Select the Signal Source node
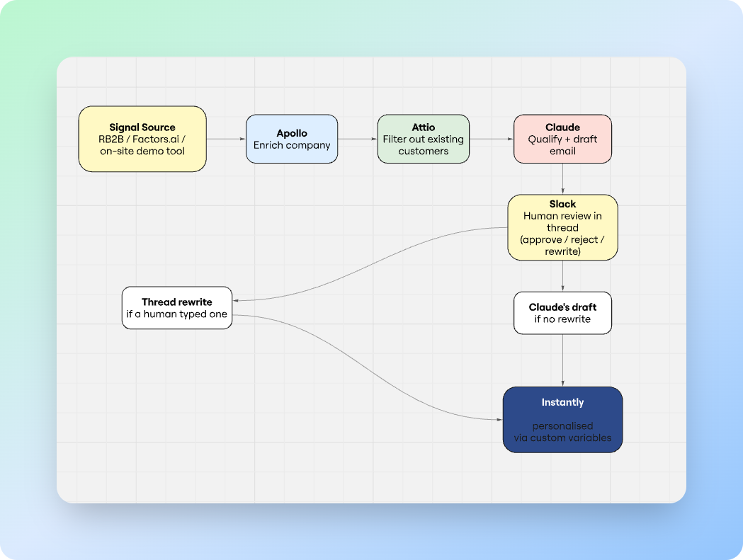 point(142,139)
